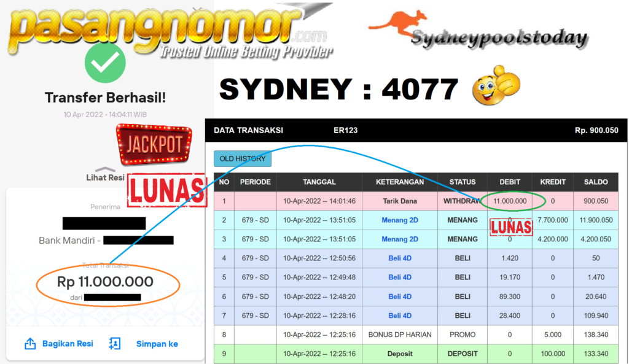The width and height of the screenshot is (629, 364).
Task: Click the Deposit description in row 9
Action: click(399, 354)
